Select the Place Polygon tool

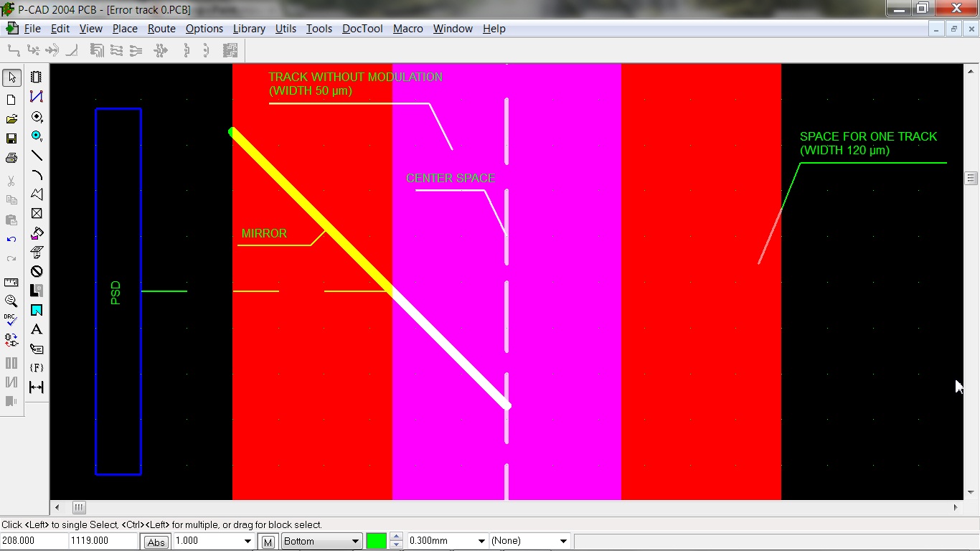pos(37,194)
